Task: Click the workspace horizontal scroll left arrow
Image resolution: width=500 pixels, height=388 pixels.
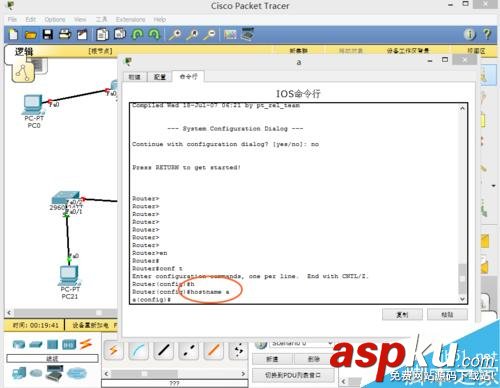Action: pyautogui.click(x=9, y=313)
